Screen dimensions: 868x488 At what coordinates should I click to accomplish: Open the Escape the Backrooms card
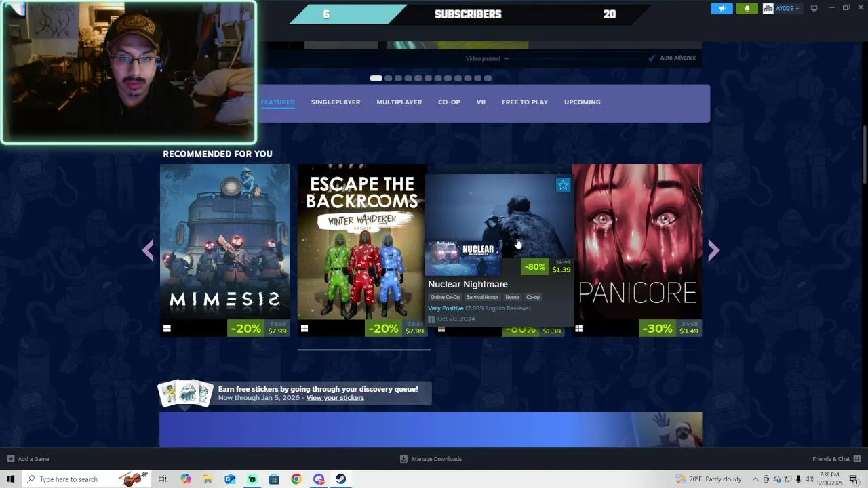click(362, 250)
